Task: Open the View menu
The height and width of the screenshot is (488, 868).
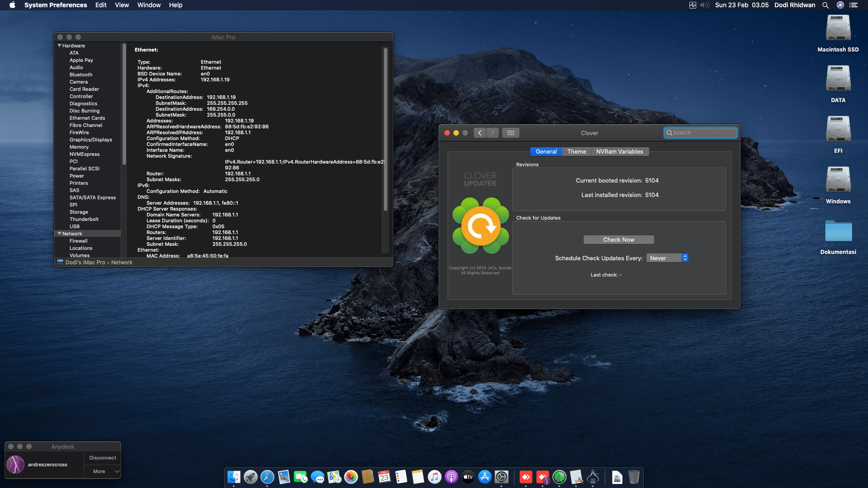Action: coord(122,5)
